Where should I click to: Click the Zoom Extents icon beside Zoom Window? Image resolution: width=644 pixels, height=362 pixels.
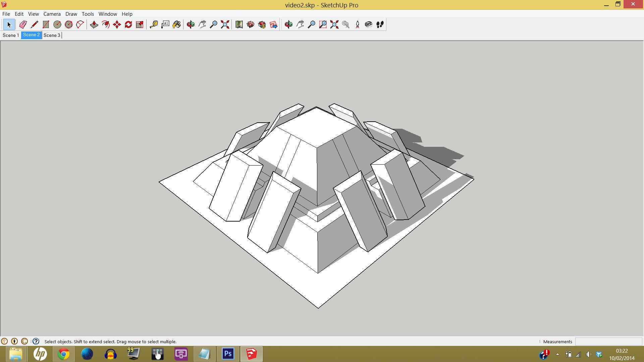(334, 24)
